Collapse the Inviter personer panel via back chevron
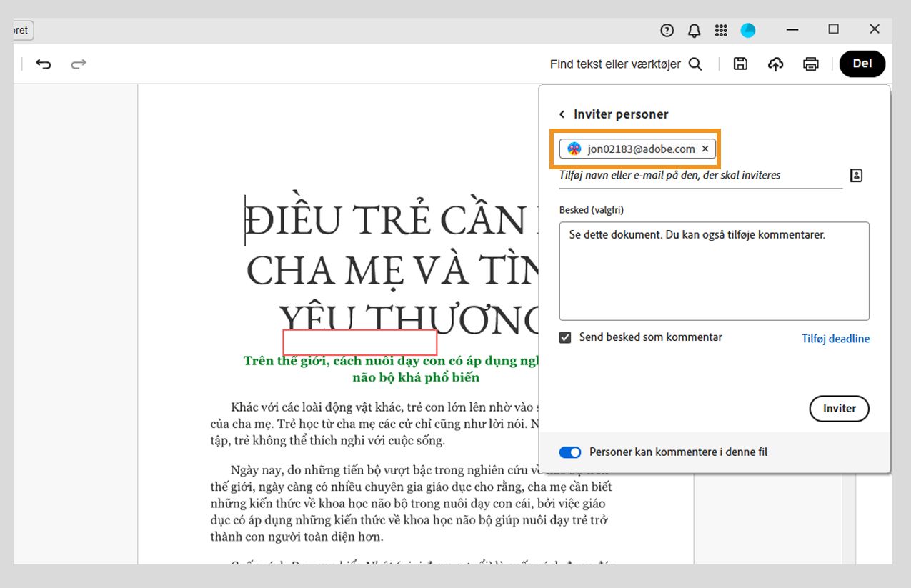 coord(562,114)
